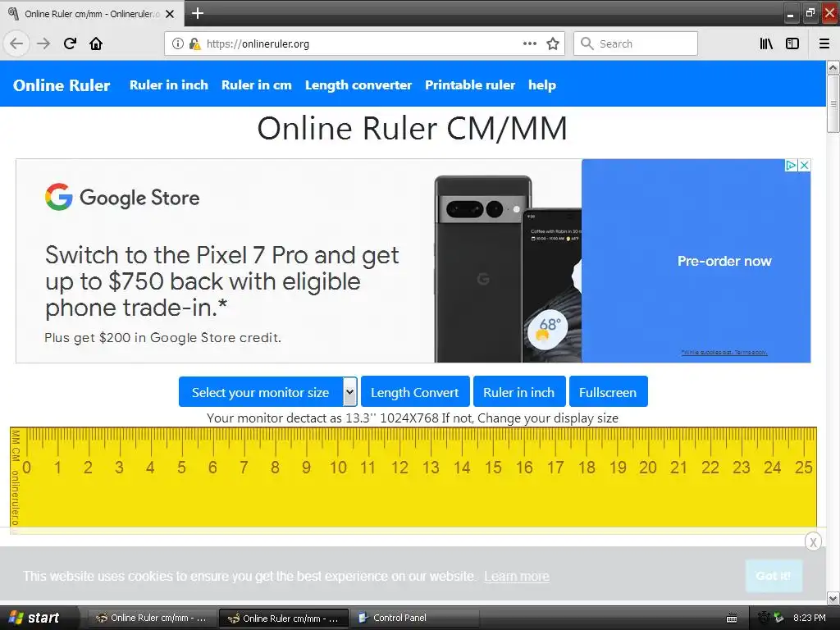This screenshot has width=840, height=630.
Task: Open Length converter nav menu item
Action: pos(358,84)
